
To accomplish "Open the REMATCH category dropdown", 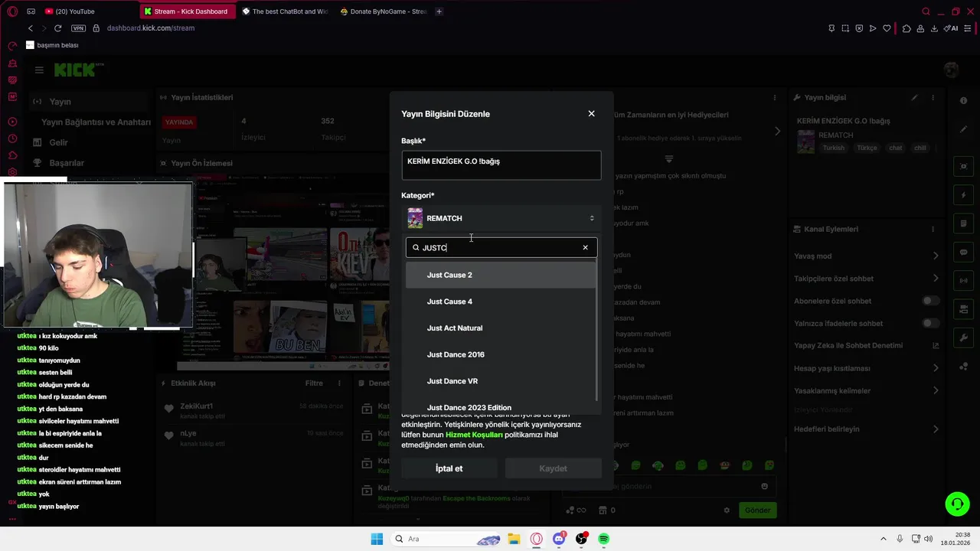I will pos(501,218).
